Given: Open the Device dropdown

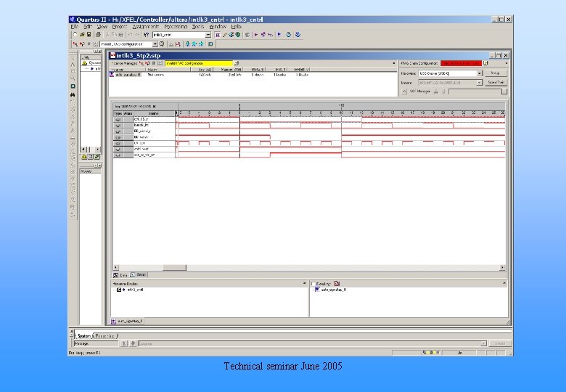Looking at the screenshot, I should point(480,83).
